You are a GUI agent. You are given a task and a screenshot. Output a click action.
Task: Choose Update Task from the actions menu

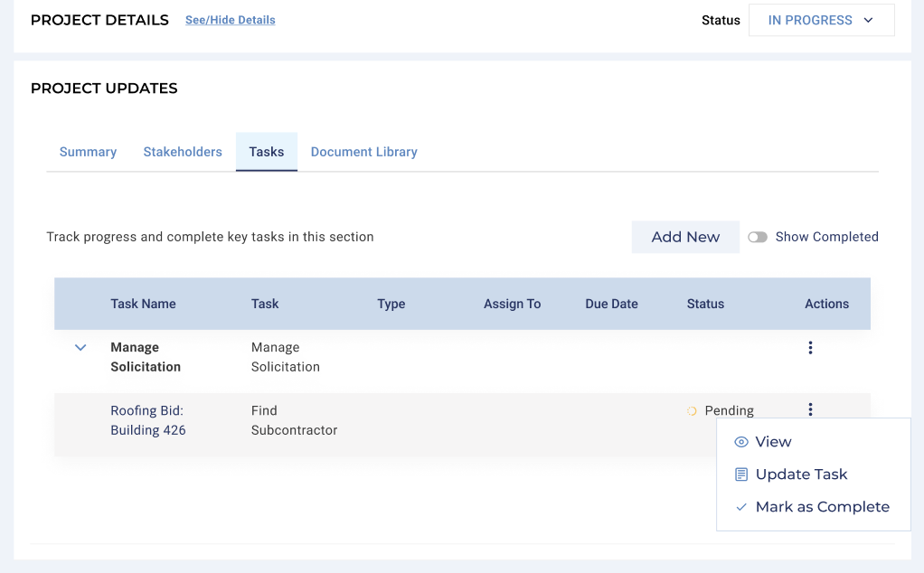(801, 474)
